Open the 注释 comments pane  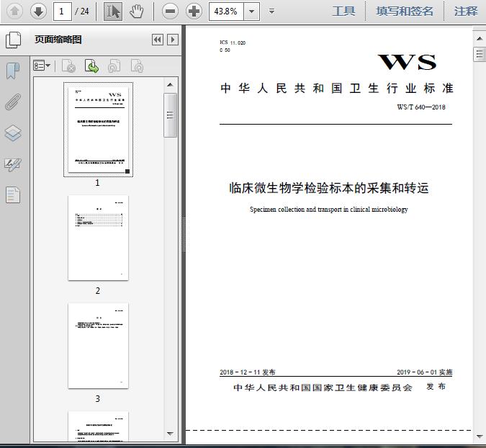point(466,12)
